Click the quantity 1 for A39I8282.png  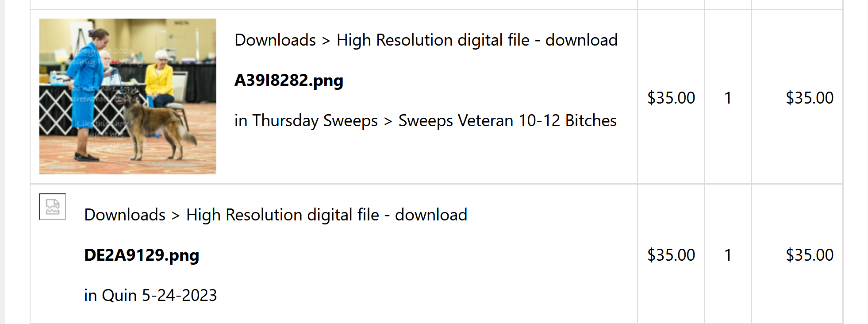pyautogui.click(x=728, y=98)
